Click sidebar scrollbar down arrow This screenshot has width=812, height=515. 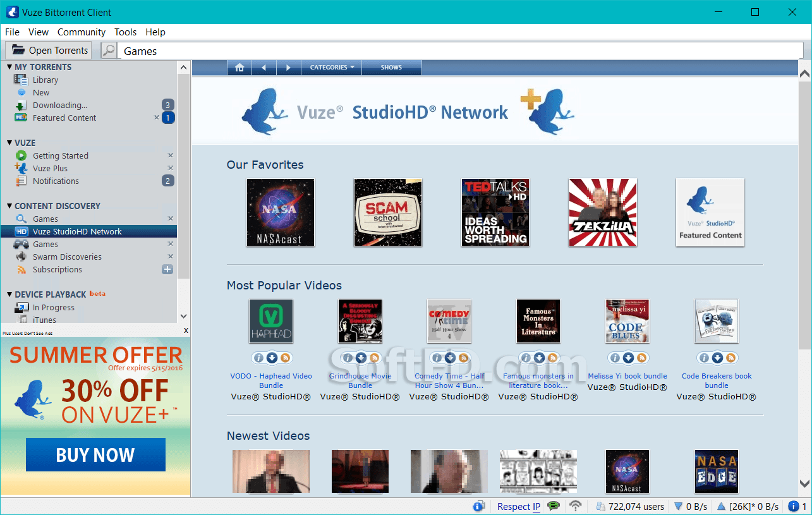(x=183, y=316)
